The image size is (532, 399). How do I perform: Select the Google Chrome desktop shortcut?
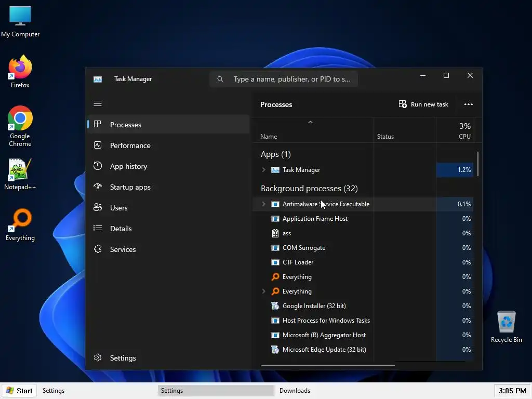click(20, 126)
